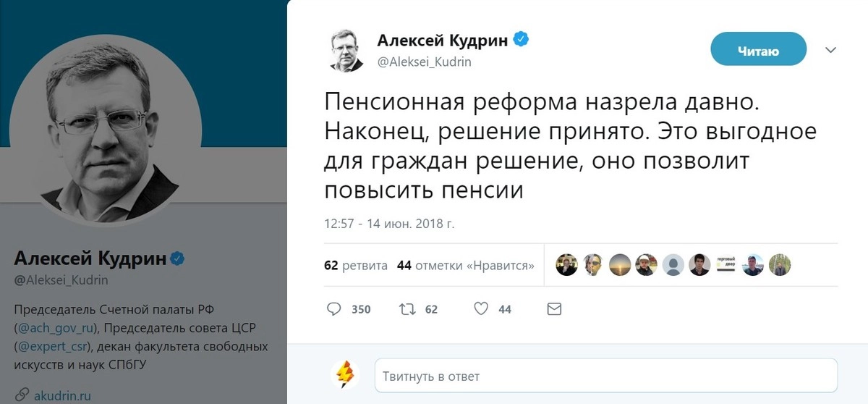Expand the tweet options chevron menu

click(830, 50)
